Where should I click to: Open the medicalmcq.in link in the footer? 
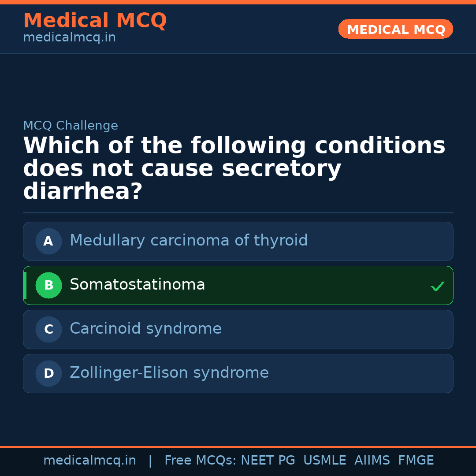pyautogui.click(x=89, y=461)
